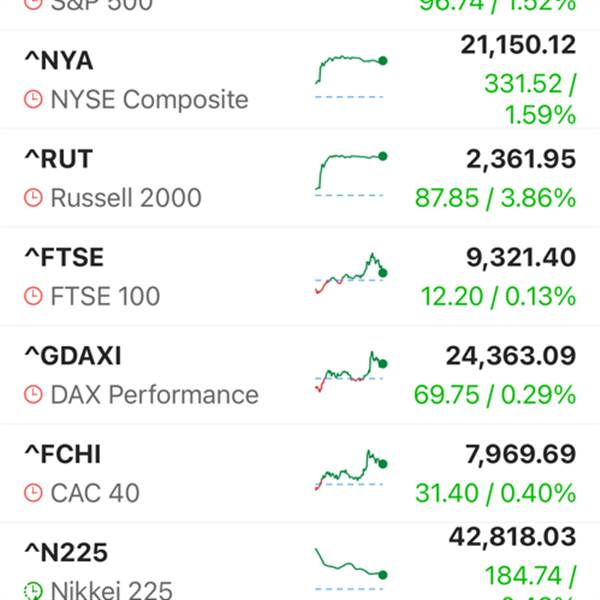
Task: Tap the red clock icon beside CAC 40
Action: tap(33, 493)
